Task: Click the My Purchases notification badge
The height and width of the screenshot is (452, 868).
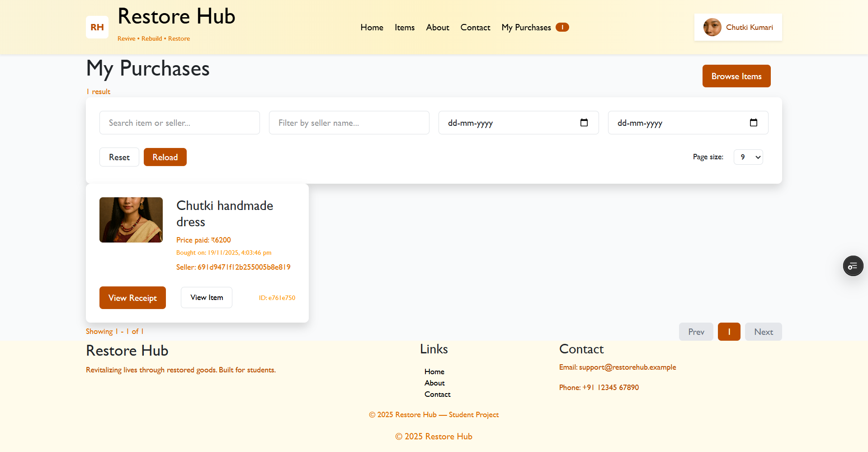Action: 562,27
